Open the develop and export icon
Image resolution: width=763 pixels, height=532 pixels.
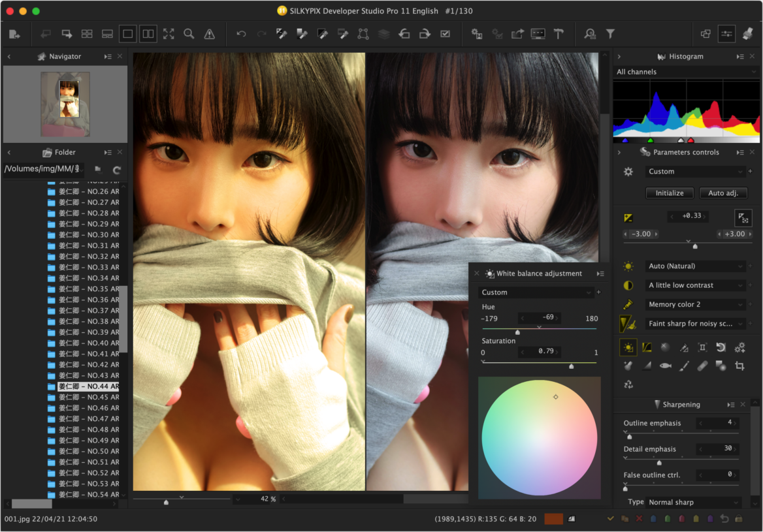pyautogui.click(x=517, y=34)
